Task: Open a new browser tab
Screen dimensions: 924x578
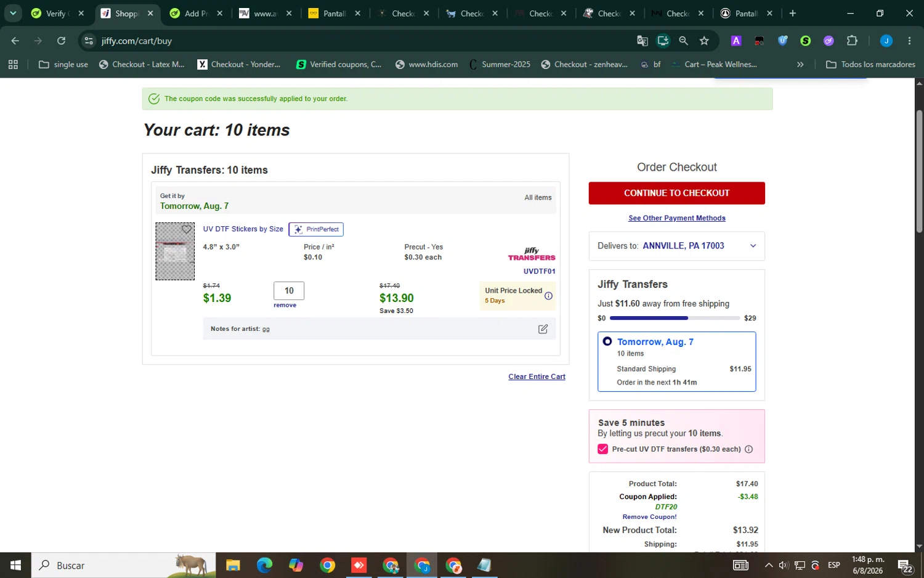Action: (x=793, y=14)
